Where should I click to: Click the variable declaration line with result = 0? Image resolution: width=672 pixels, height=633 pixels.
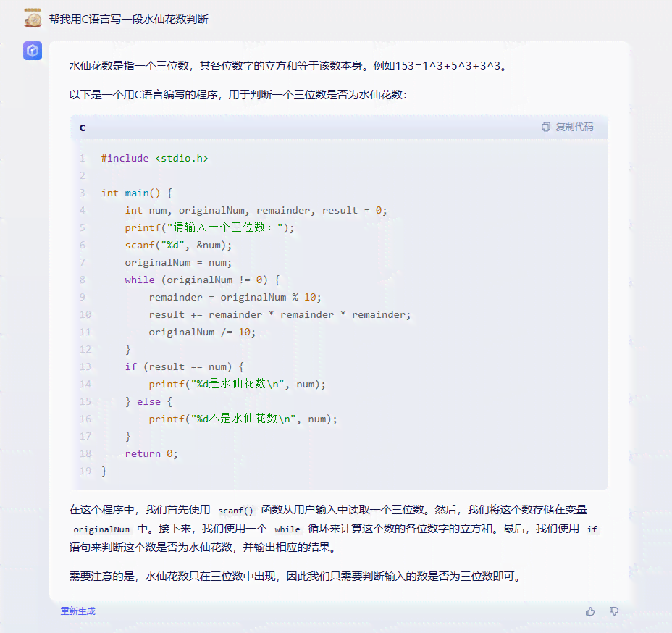256,211
